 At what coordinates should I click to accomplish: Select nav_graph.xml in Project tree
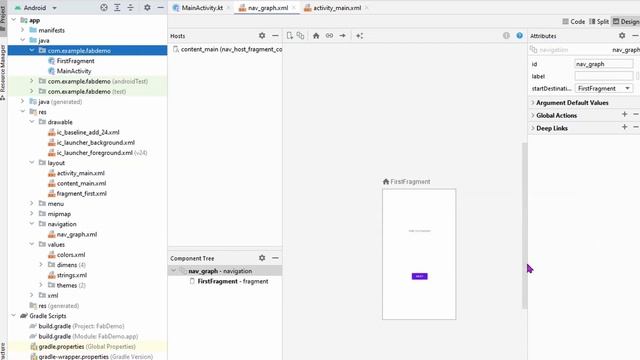[77, 234]
